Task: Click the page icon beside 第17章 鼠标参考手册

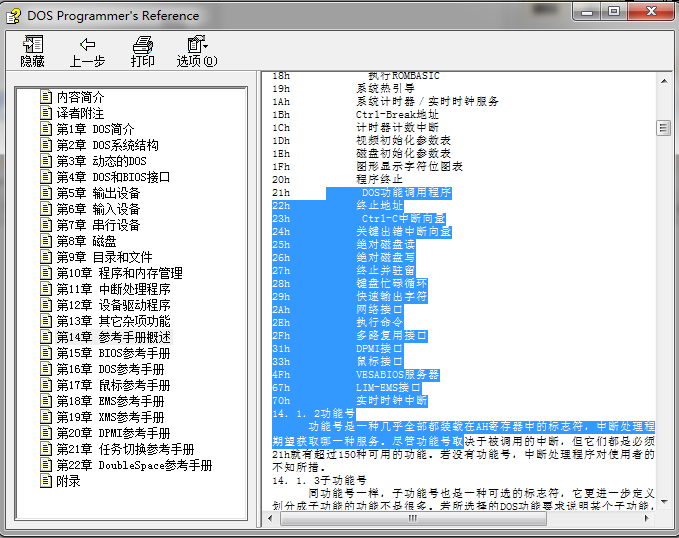Action: pyautogui.click(x=46, y=385)
